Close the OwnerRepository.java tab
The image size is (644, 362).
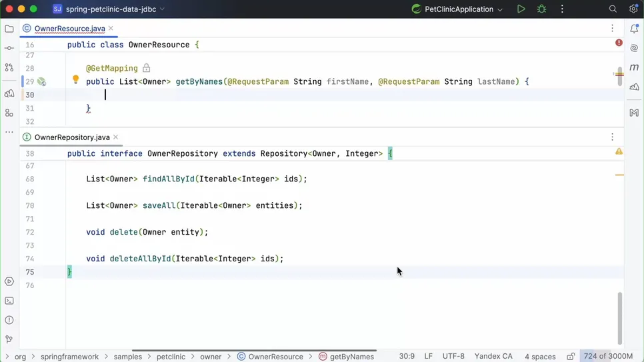pyautogui.click(x=116, y=137)
